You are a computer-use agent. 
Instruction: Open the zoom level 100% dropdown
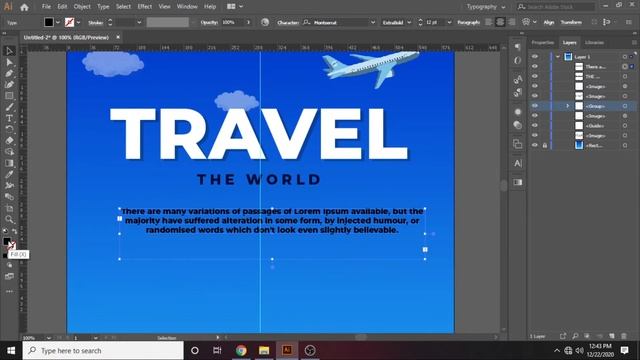(x=49, y=338)
